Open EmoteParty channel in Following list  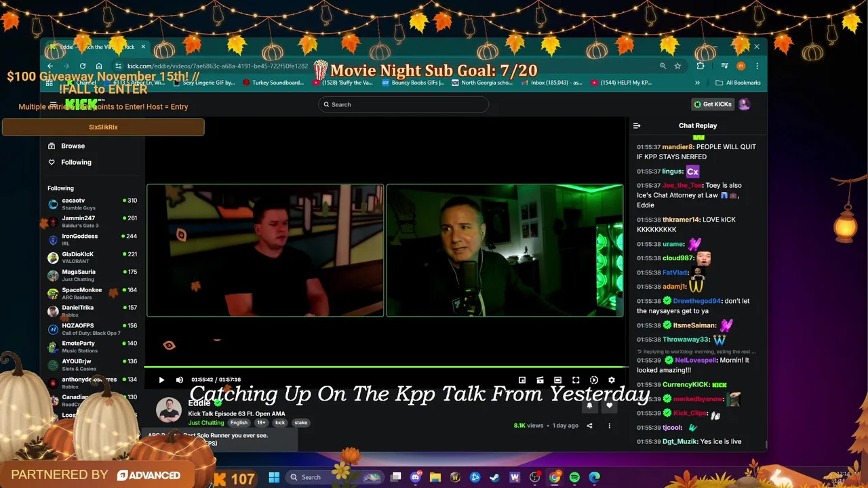92,347
